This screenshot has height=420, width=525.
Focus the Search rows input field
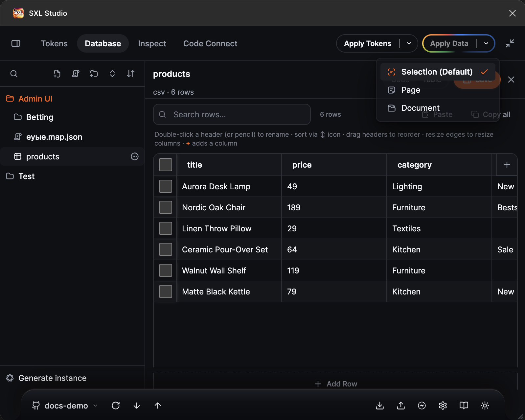click(x=232, y=114)
